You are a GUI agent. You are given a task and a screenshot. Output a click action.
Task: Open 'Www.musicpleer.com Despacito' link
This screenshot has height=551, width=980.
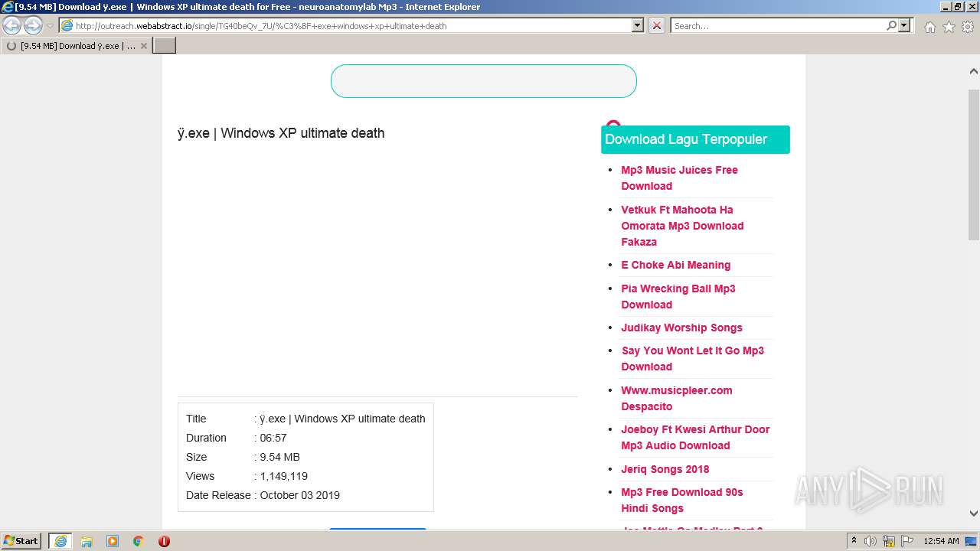676,398
